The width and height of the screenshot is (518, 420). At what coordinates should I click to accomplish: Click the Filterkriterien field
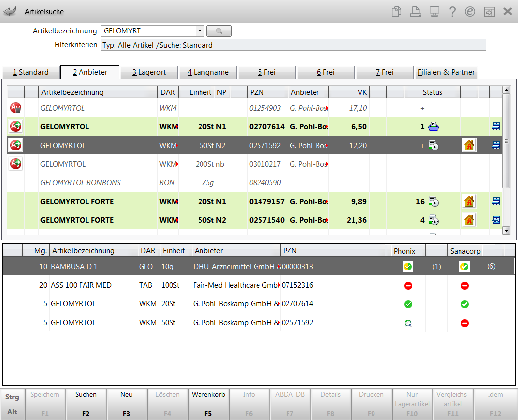293,45
